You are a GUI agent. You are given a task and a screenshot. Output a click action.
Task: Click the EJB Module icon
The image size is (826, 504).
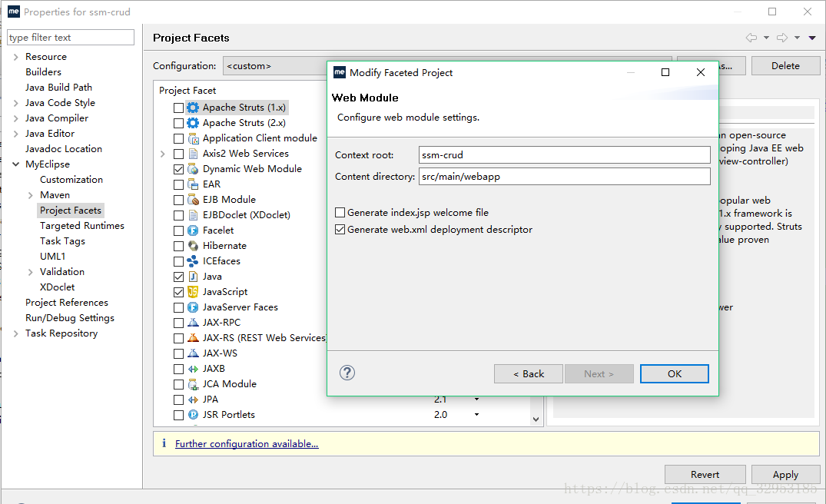pyautogui.click(x=194, y=200)
